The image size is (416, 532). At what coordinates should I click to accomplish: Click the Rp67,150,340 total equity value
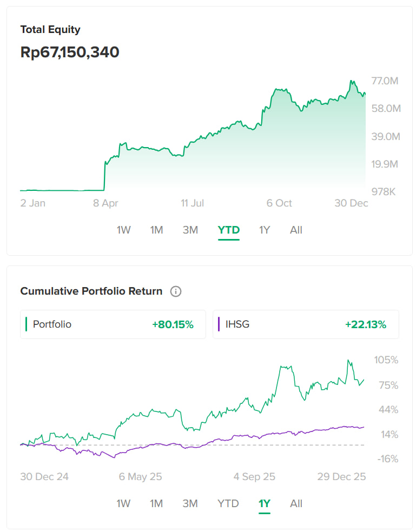(x=70, y=52)
